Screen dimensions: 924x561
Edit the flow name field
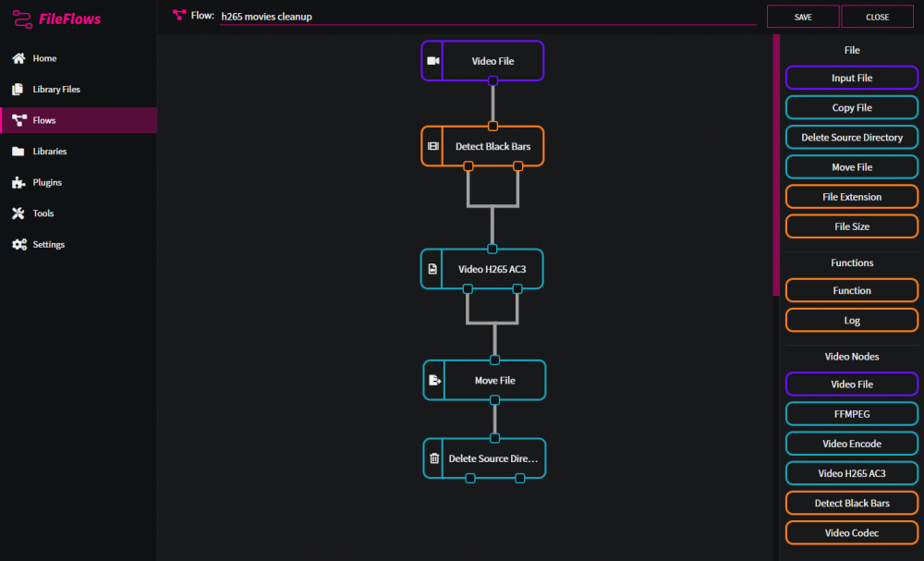pos(488,17)
